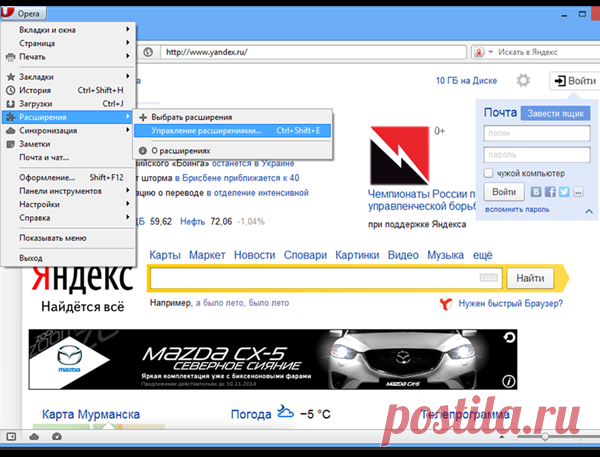Click the weather cloud icon near Погода
The height and width of the screenshot is (457, 600).
tap(285, 412)
